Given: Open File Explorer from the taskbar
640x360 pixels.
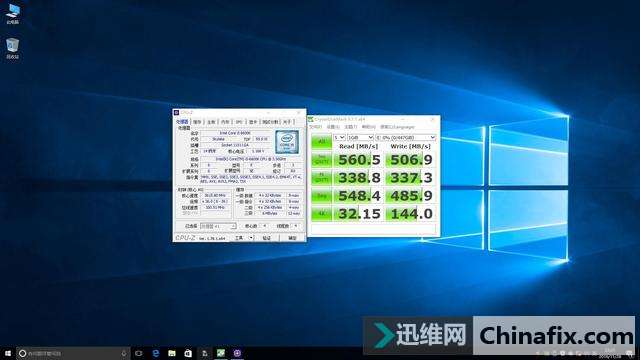Looking at the screenshot, I should (172, 353).
